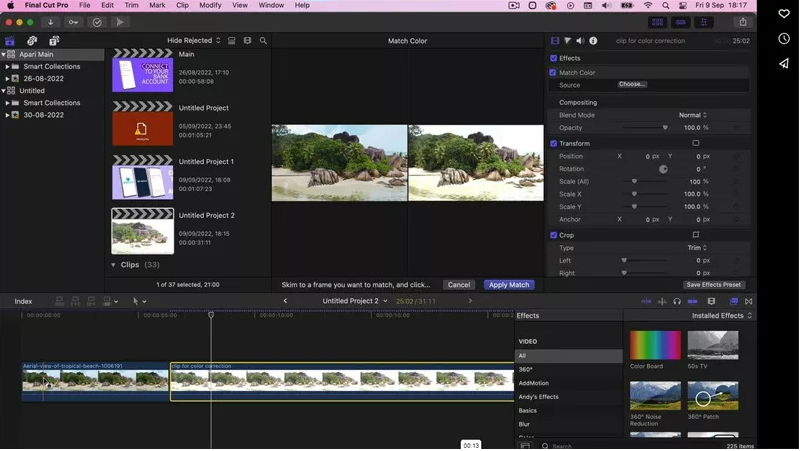Open the Blend Mode Normal dropdown
Viewport: 800px width, 451px height.
click(692, 115)
